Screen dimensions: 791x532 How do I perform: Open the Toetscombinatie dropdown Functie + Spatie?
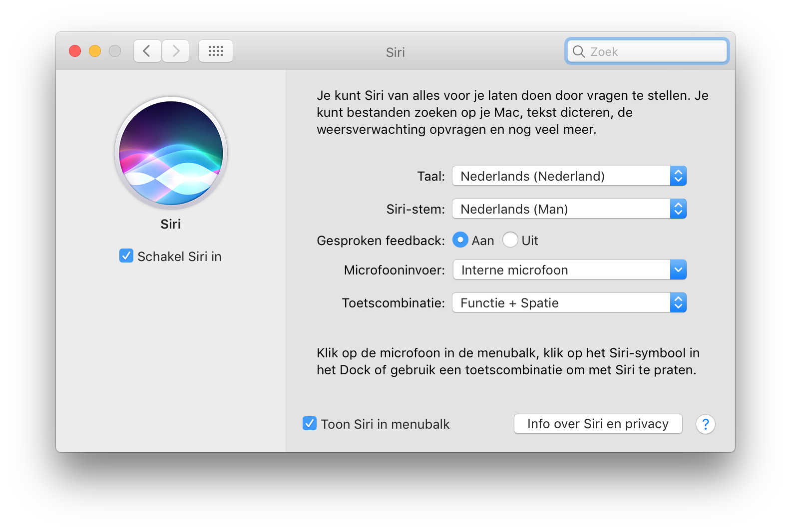coord(569,303)
